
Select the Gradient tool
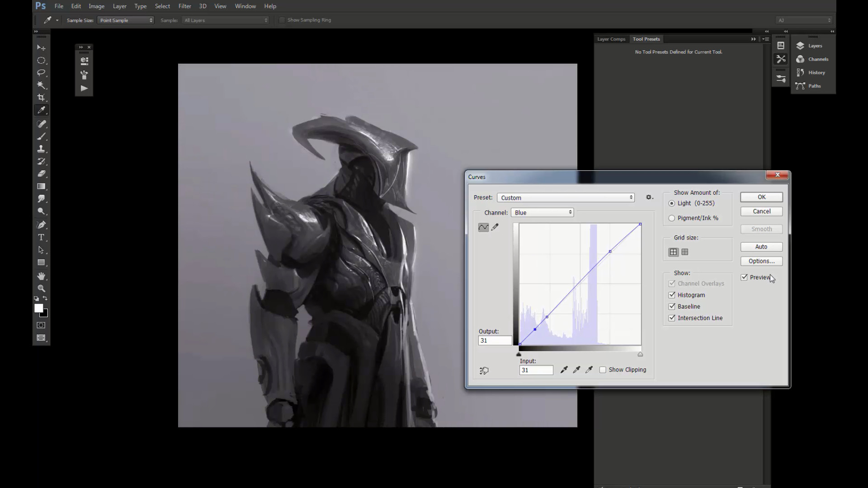41,186
